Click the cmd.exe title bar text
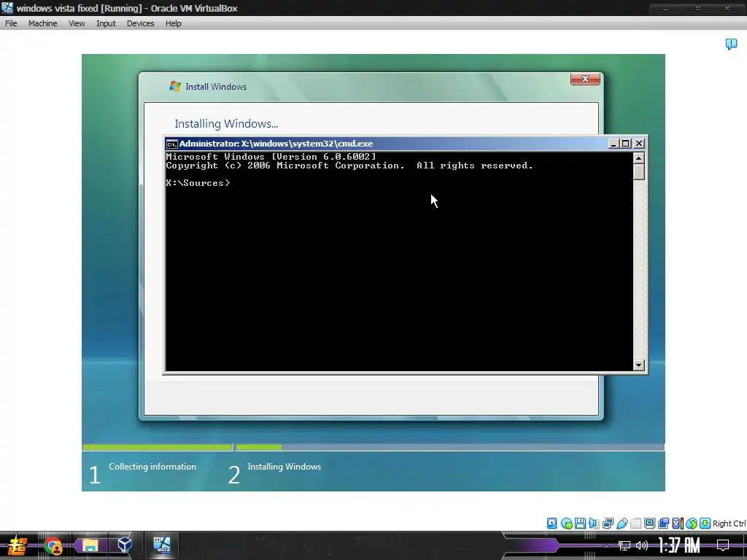The height and width of the screenshot is (560, 747). (x=276, y=144)
